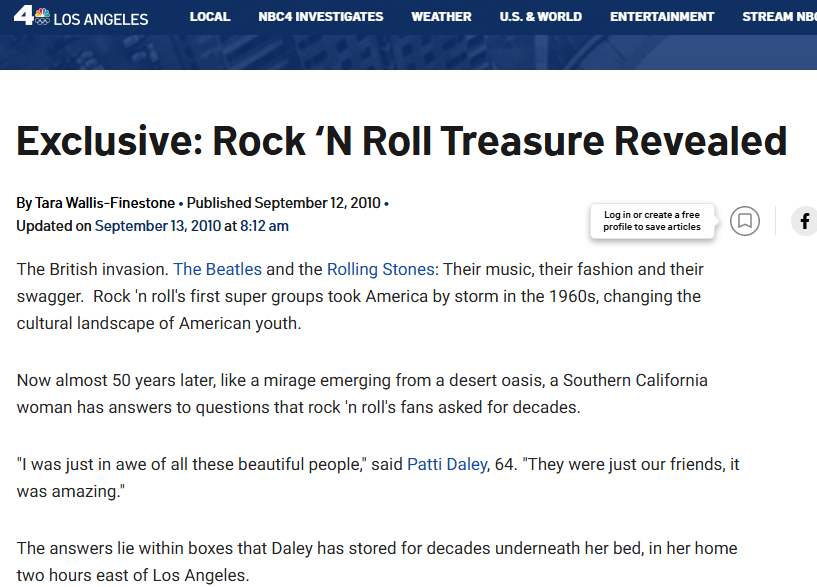Click the paragraph starting 'Now almost 50 years later'
Viewport: 817px width, 587px height.
(362, 394)
